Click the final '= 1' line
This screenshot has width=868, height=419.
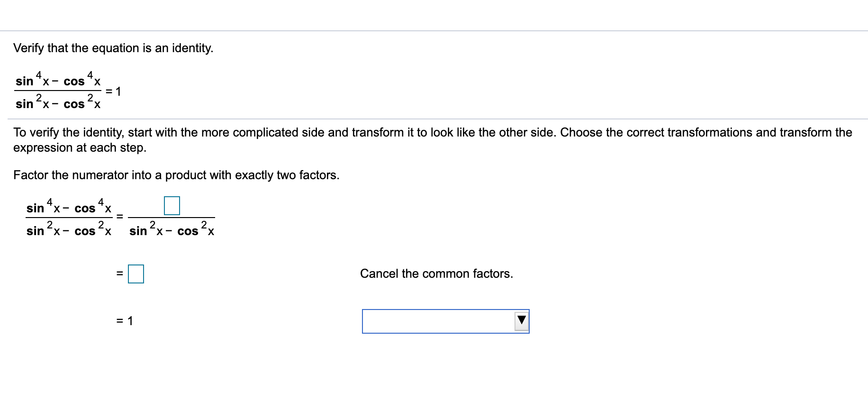pyautogui.click(x=125, y=321)
